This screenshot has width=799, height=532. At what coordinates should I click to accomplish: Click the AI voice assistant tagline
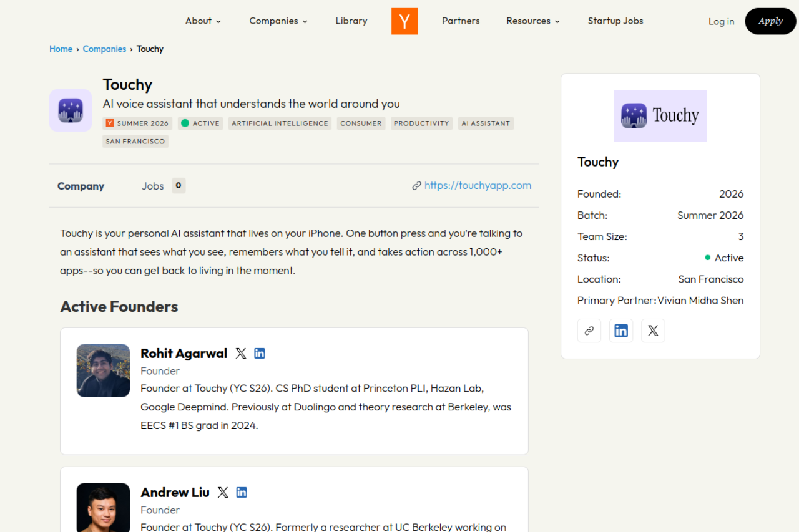tap(252, 104)
